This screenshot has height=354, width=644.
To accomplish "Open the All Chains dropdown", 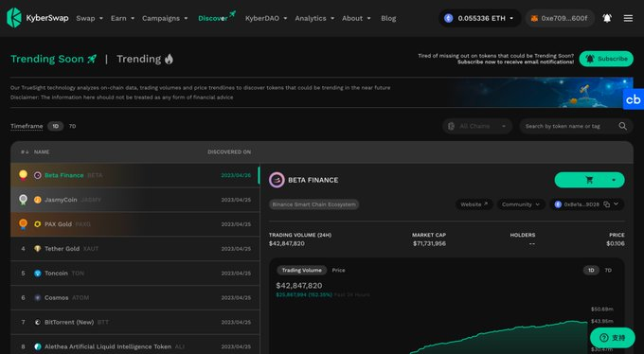I will pyautogui.click(x=477, y=126).
